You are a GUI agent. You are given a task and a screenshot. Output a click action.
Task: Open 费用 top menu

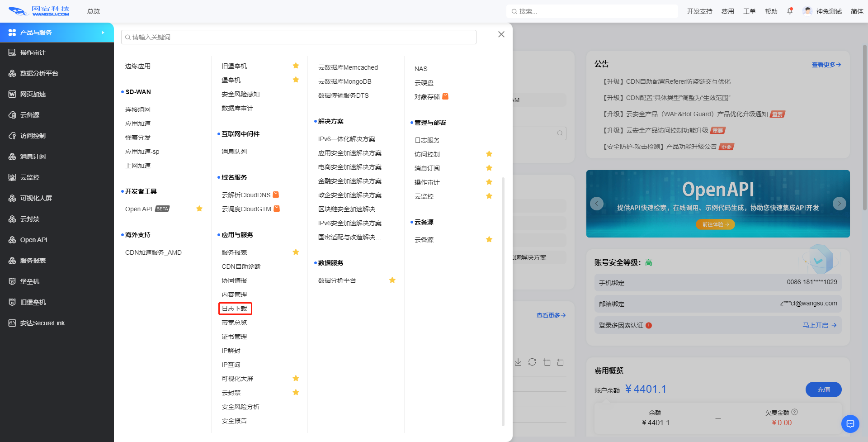click(727, 11)
